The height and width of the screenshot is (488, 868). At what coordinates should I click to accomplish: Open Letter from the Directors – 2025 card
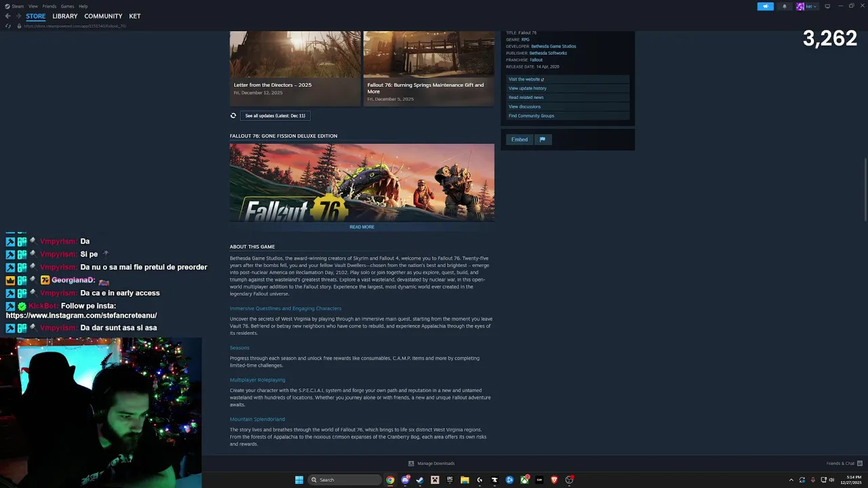click(x=295, y=68)
